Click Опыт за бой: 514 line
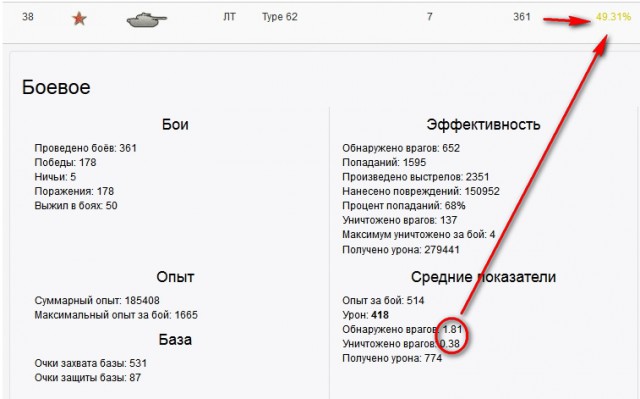640x399 pixels. coord(383,301)
